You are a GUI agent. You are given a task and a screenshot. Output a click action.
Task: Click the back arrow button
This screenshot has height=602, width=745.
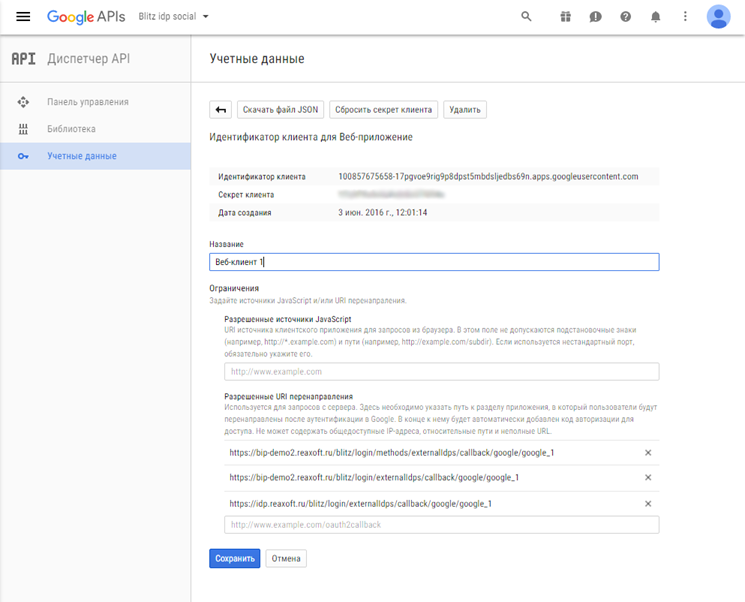(220, 110)
